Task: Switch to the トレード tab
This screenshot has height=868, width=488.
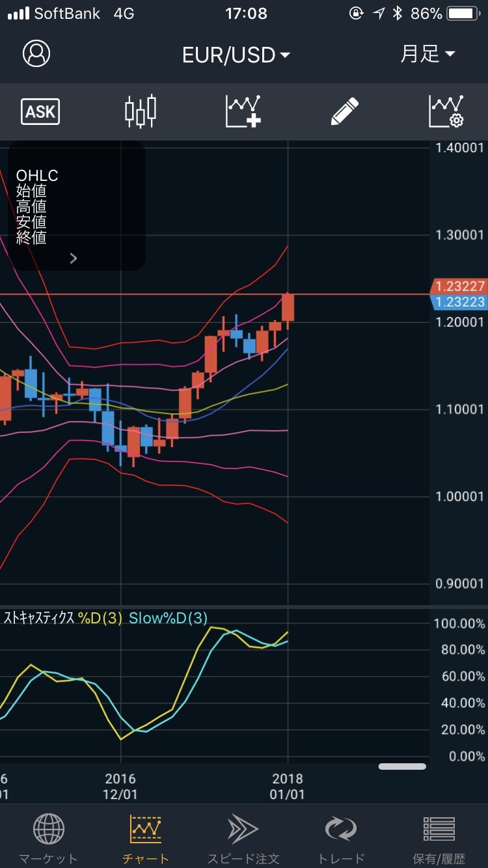Action: click(341, 839)
